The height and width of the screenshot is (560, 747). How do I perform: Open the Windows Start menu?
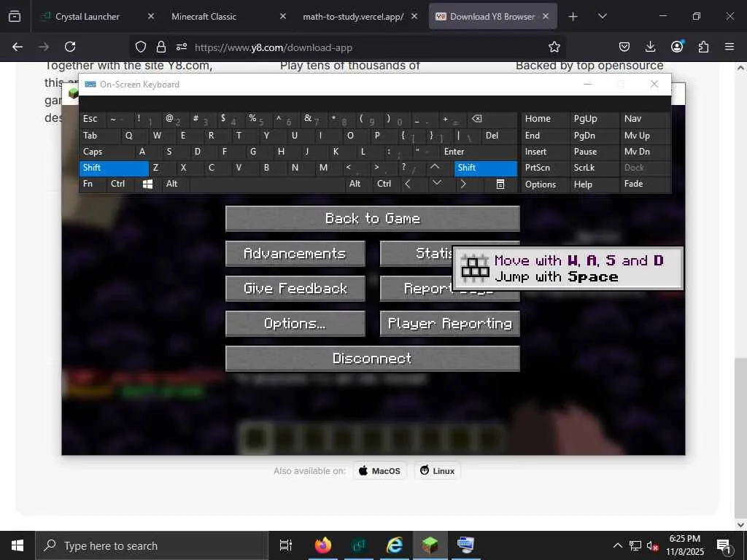coord(18,545)
